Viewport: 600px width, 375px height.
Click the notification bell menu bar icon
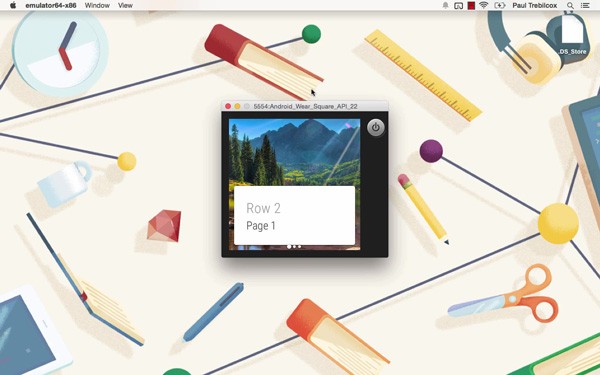(445, 5)
